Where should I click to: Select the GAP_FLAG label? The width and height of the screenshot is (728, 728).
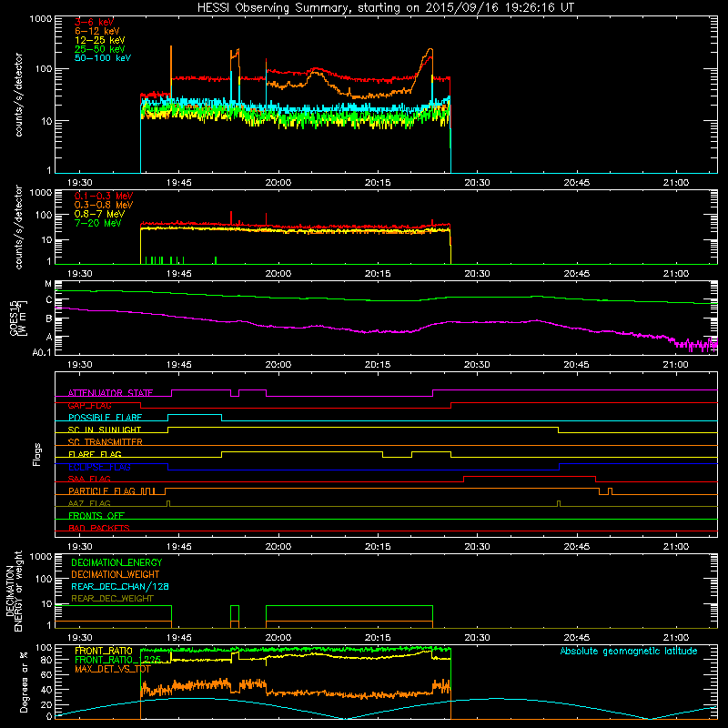coord(89,405)
